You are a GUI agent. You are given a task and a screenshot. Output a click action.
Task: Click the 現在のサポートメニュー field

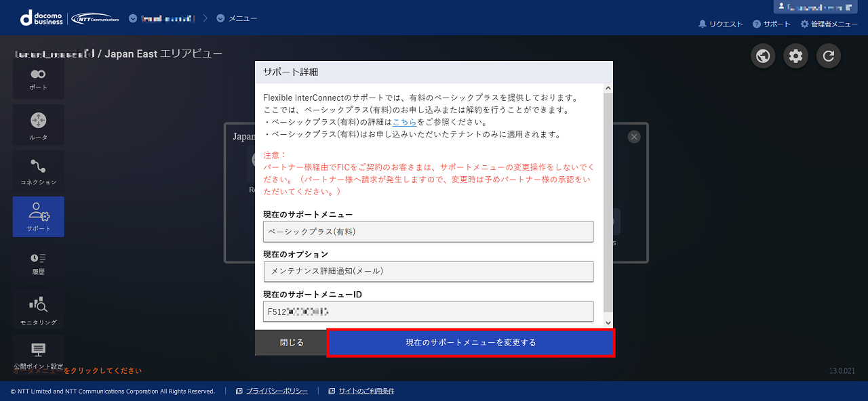click(429, 232)
